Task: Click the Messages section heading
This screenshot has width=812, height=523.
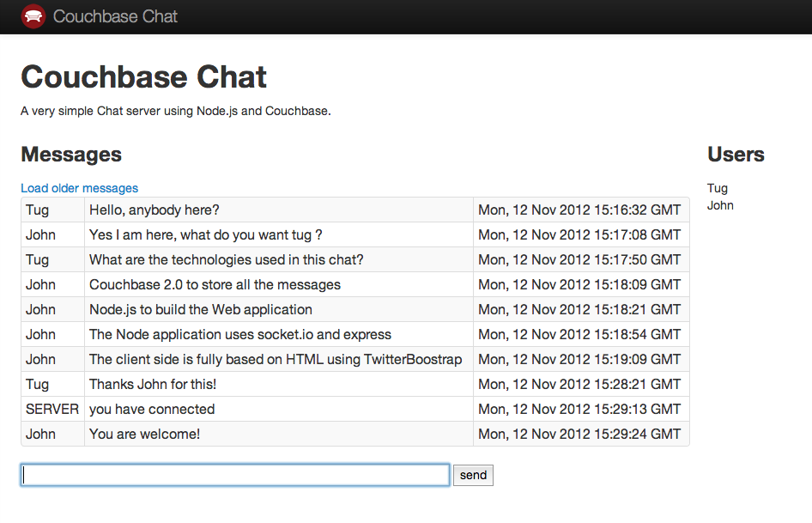Action: click(x=71, y=155)
